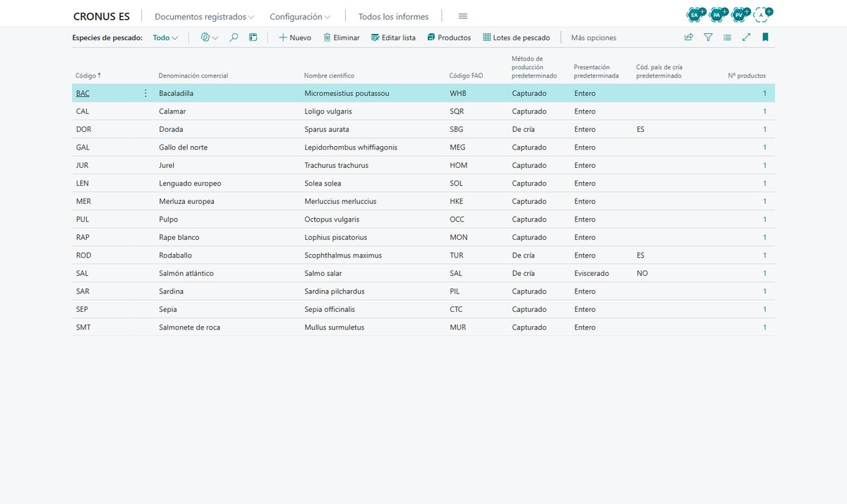The image size is (847, 504).
Task: Click the search magnifier icon
Action: (234, 37)
